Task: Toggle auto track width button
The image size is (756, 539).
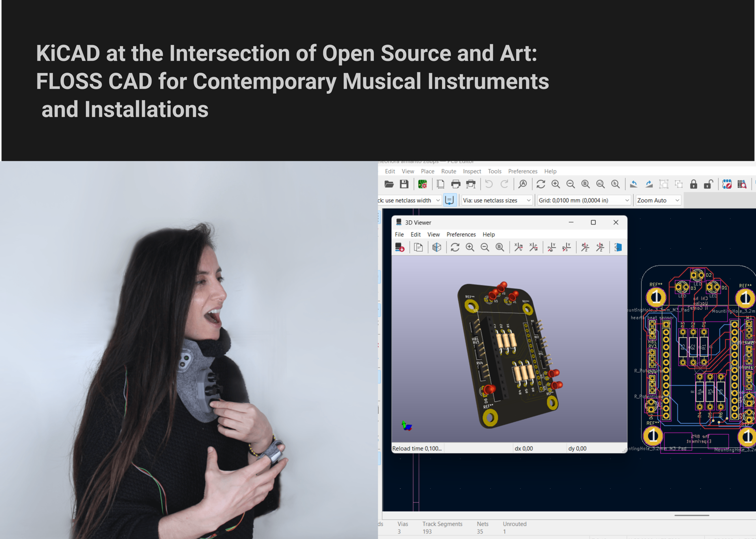Action: click(x=450, y=200)
